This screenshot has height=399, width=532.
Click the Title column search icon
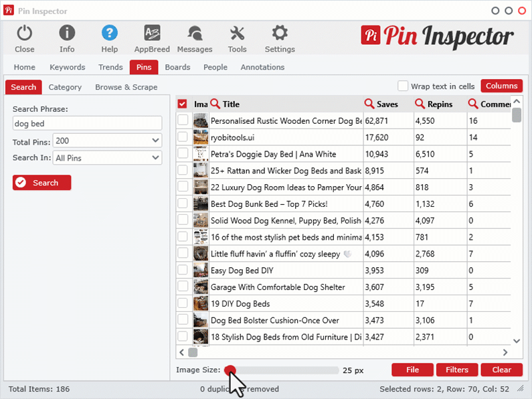pos(215,104)
